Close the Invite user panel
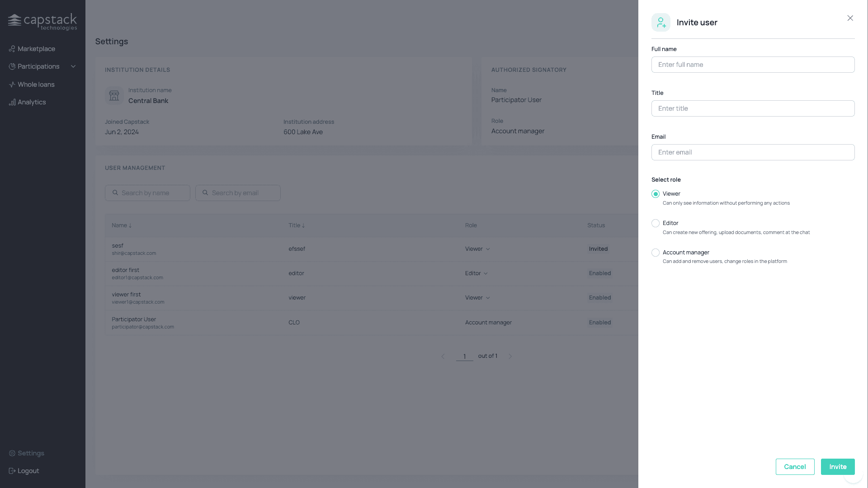Screen dimensions: 868x488 tap(850, 18)
